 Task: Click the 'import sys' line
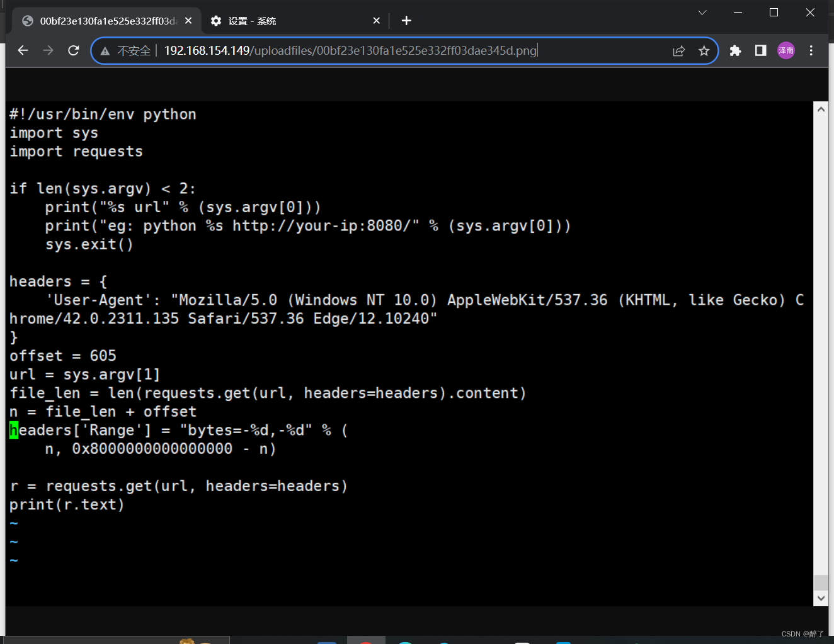click(x=54, y=133)
